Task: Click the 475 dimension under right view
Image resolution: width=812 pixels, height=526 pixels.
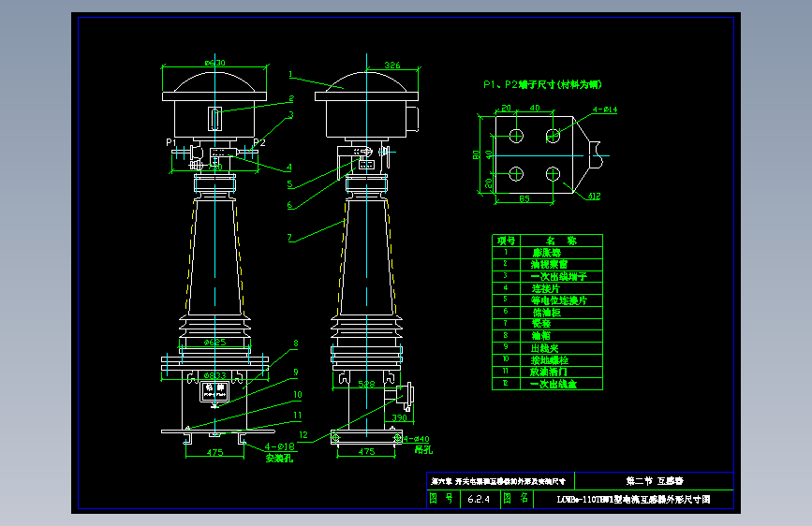Action: tap(366, 451)
